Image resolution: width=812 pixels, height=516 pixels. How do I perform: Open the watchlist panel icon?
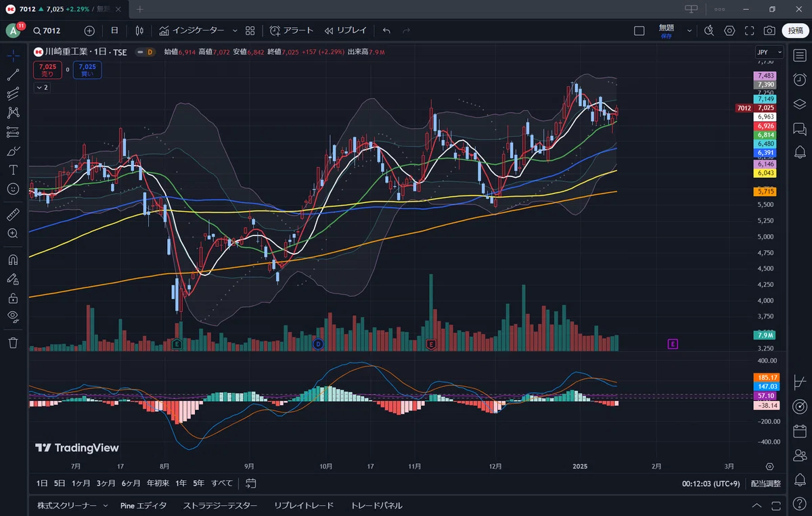pos(799,55)
